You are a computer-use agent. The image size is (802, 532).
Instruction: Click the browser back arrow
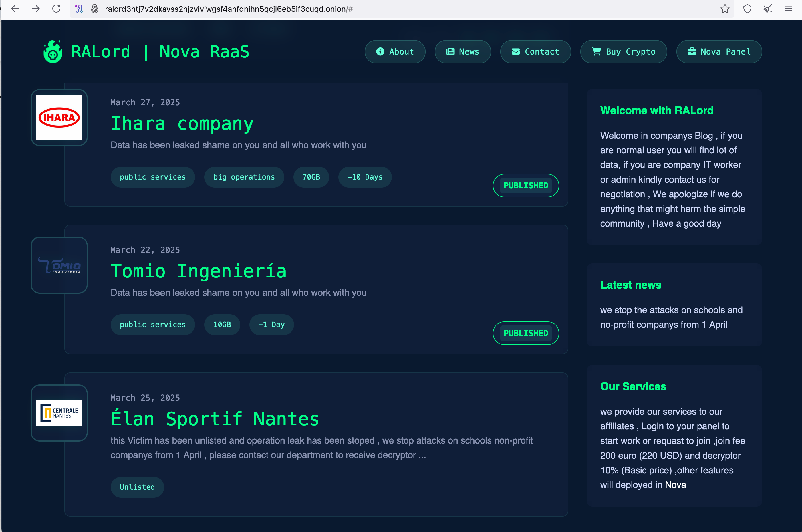point(15,9)
